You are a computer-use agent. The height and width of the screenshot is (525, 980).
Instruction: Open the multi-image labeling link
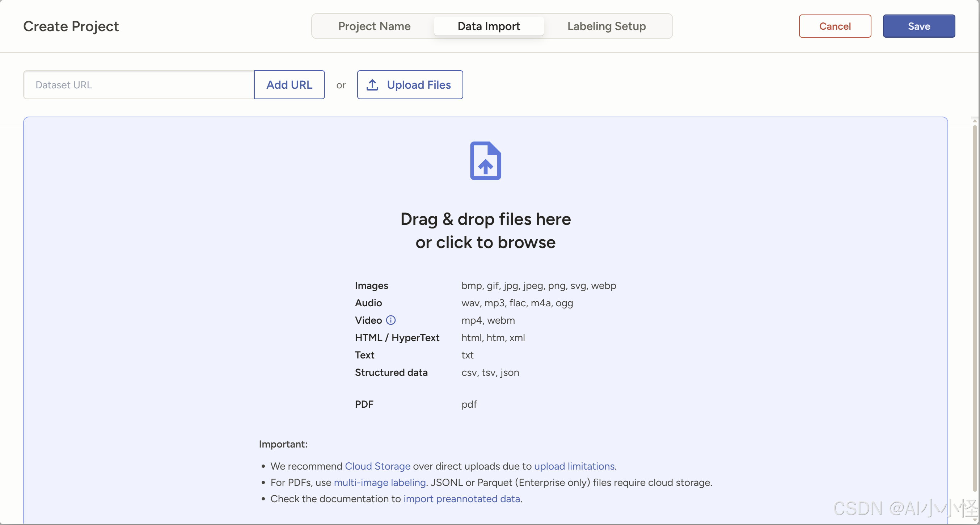click(x=379, y=482)
